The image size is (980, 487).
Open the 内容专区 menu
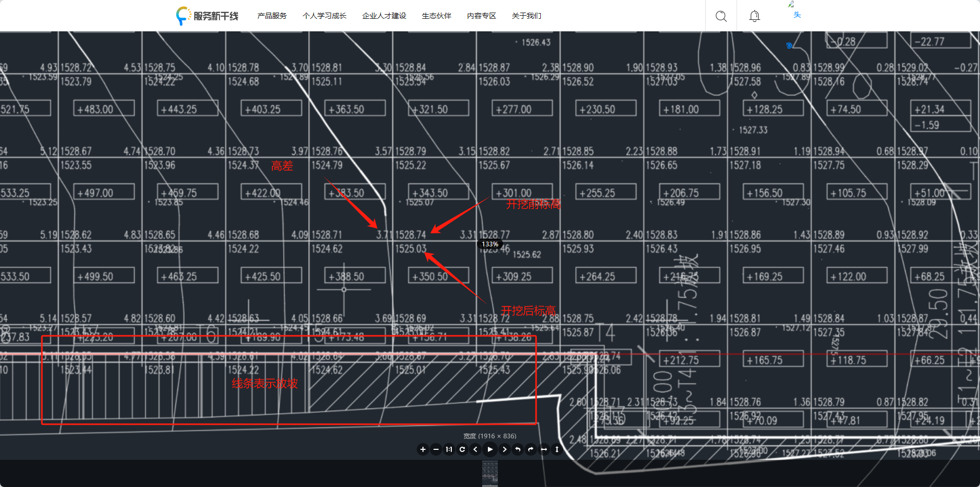(482, 16)
